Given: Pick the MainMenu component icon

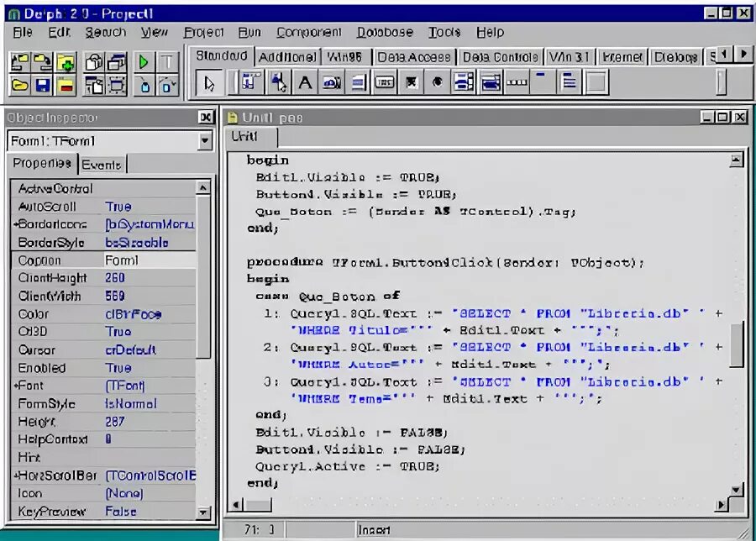Looking at the screenshot, I should pyautogui.click(x=250, y=82).
